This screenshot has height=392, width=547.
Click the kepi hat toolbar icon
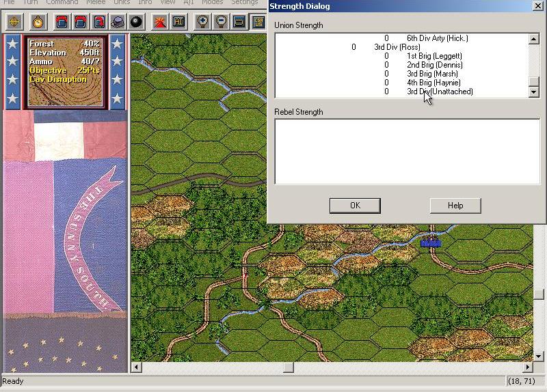118,21
